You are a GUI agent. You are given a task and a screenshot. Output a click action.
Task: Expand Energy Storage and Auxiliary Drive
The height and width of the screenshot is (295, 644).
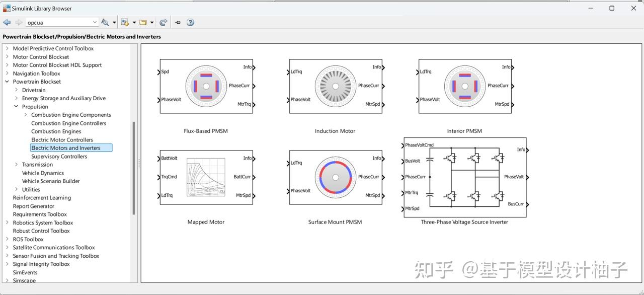coord(16,98)
